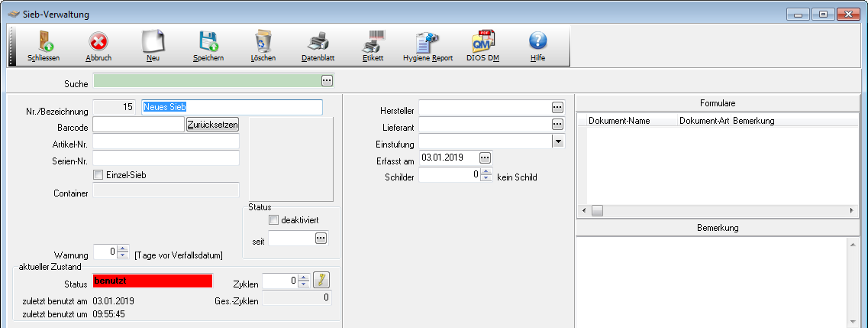This screenshot has height=328, width=868.
Task: Sort by Dokument-Art column header
Action: point(705,120)
